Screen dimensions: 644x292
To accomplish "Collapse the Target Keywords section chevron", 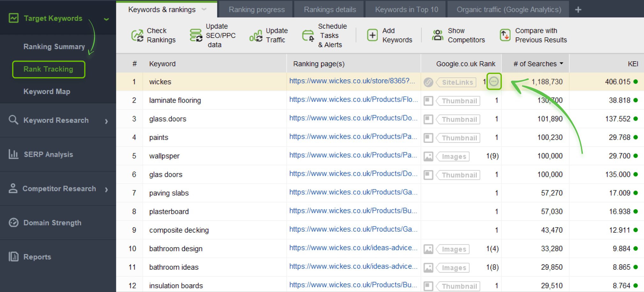I will pos(106,19).
